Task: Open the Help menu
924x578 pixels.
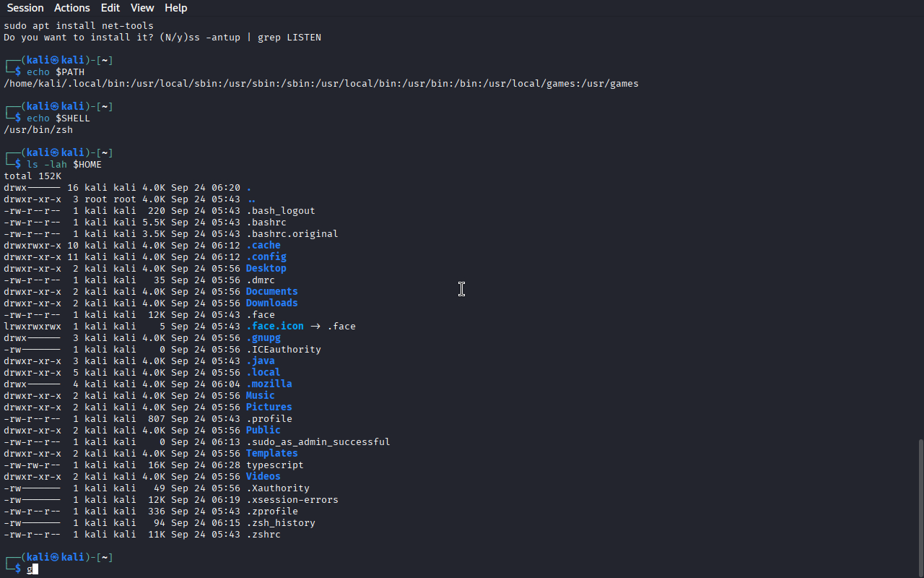Action: [x=175, y=8]
